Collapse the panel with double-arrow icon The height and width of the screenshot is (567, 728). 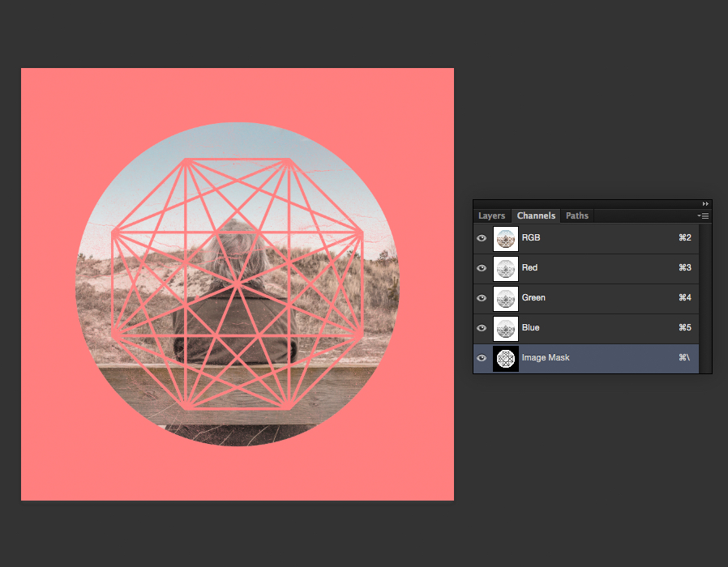click(x=705, y=203)
